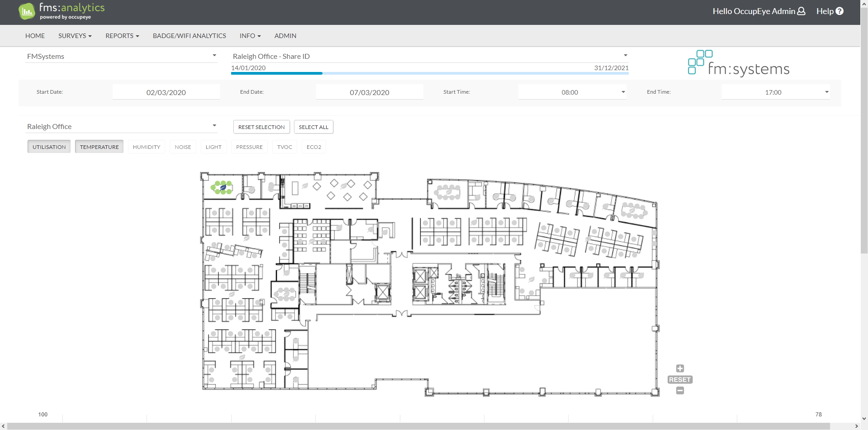Click the survey date range progress bar

point(430,73)
